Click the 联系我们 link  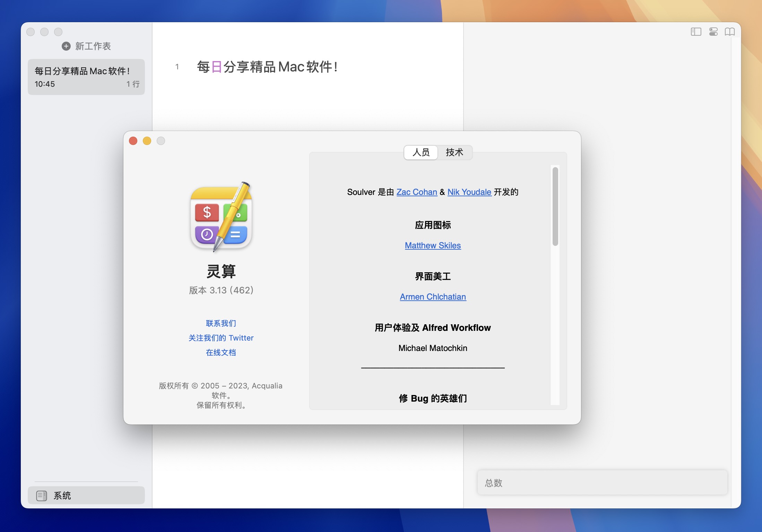[x=221, y=323]
